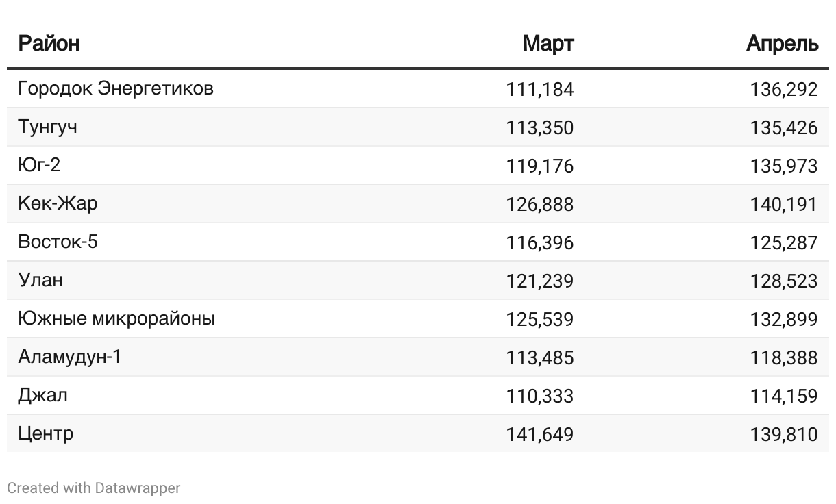Select the April value 139,810
Image resolution: width=836 pixels, height=504 pixels.
point(784,434)
